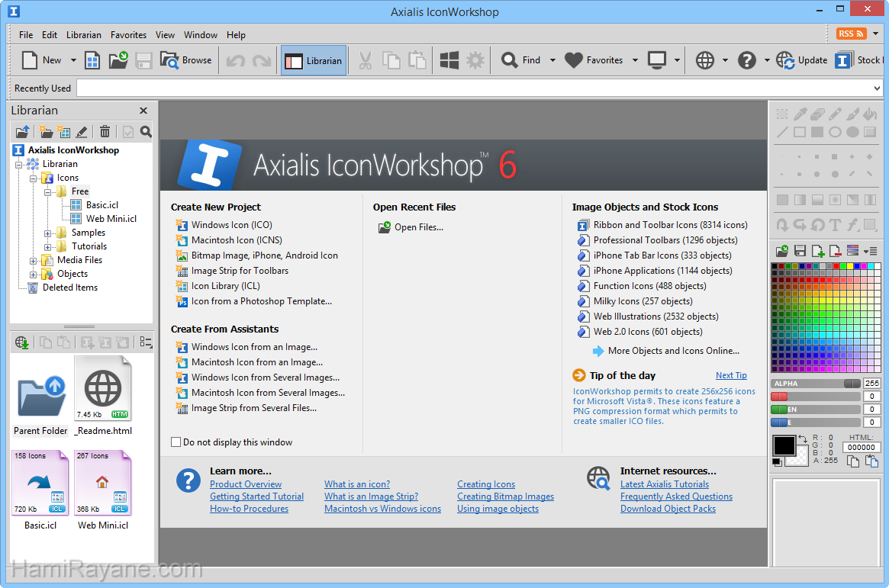Expand the Samples folder in tree
889x588 pixels.
pyautogui.click(x=47, y=233)
